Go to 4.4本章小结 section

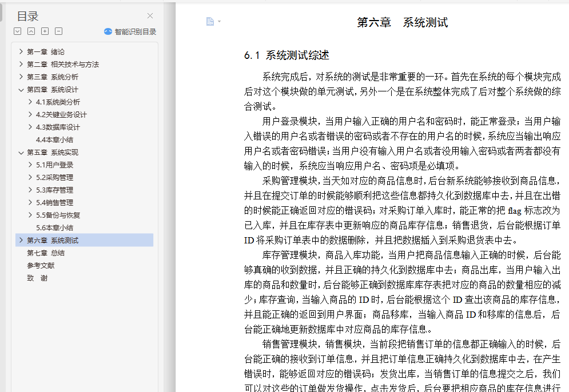tap(54, 139)
